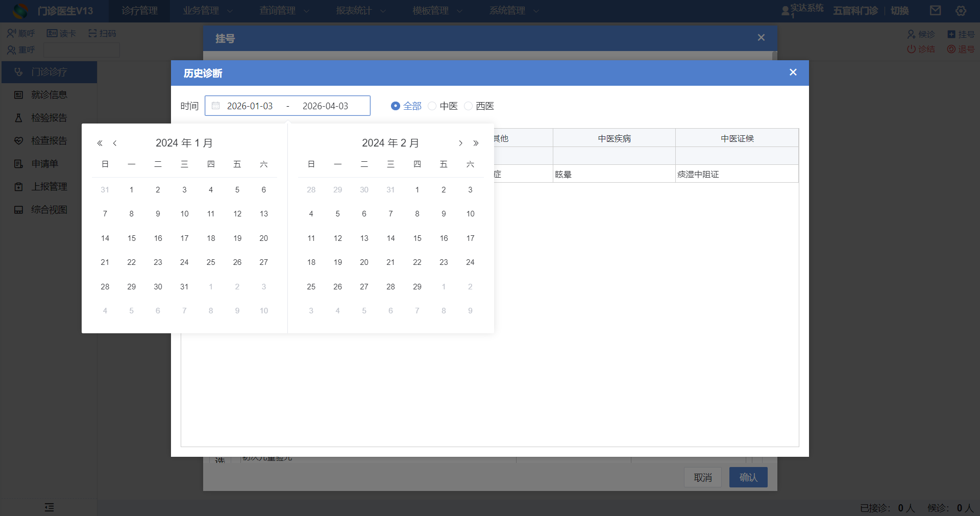Pick January 31 in the 2024年1月 calendar
The image size is (980, 516).
(x=184, y=287)
